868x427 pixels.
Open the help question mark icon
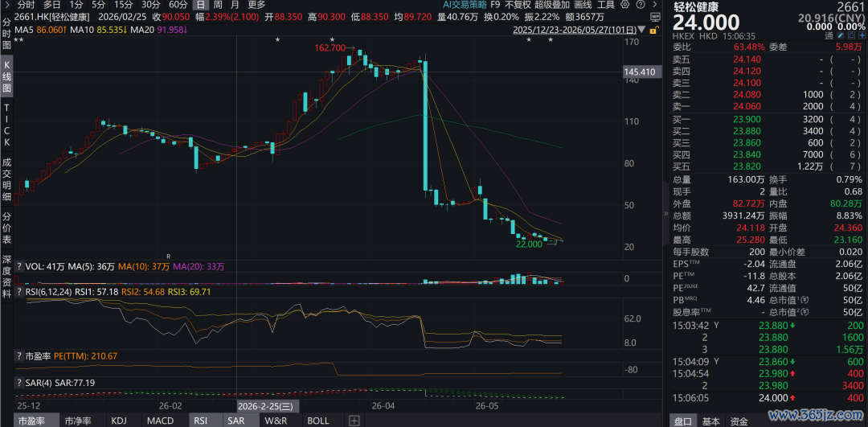(641, 5)
